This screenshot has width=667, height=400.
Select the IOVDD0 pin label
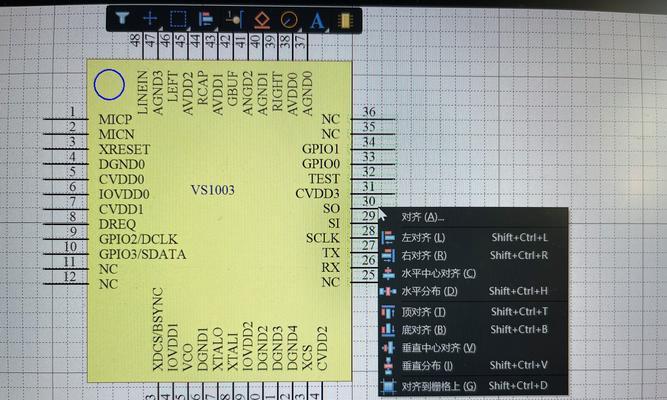point(124,194)
